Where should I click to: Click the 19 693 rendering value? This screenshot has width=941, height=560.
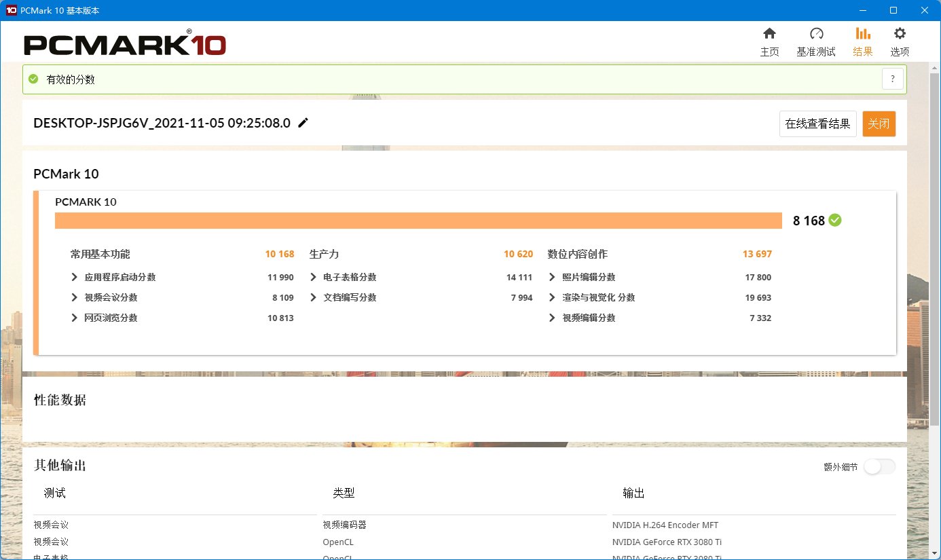click(x=758, y=297)
